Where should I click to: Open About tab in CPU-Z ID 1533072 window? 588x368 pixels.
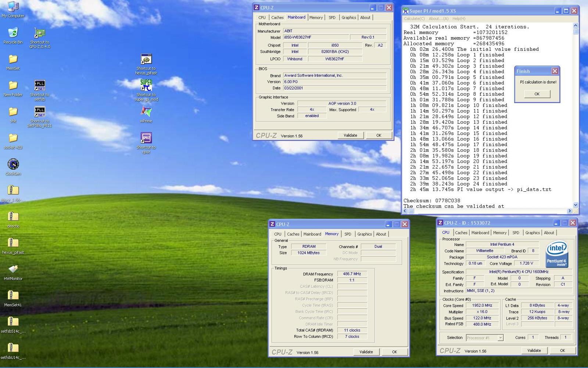[x=549, y=233]
